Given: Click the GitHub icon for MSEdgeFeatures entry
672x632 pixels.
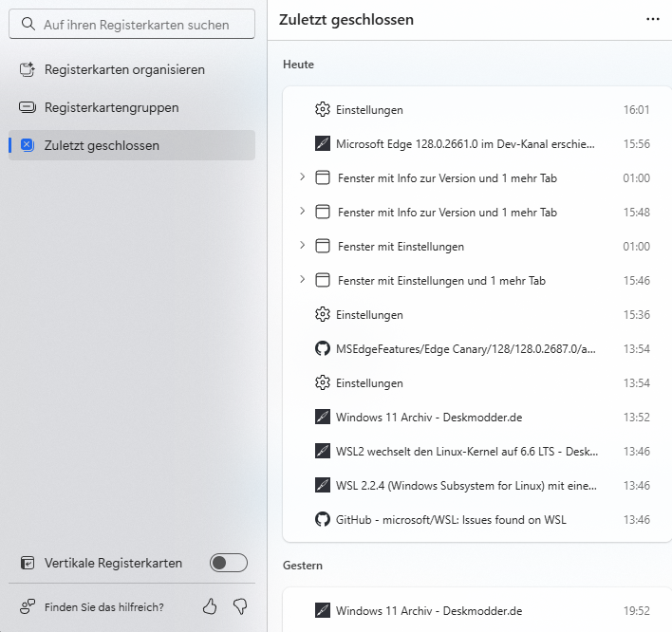Looking at the screenshot, I should click(322, 348).
